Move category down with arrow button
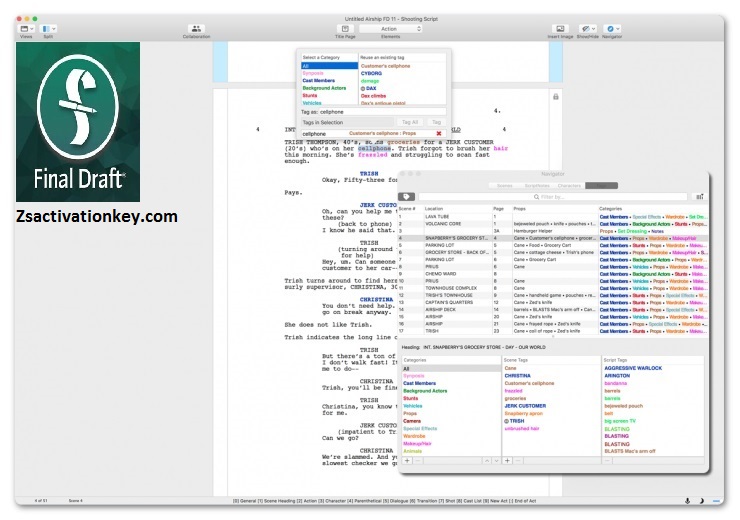 click(x=496, y=461)
